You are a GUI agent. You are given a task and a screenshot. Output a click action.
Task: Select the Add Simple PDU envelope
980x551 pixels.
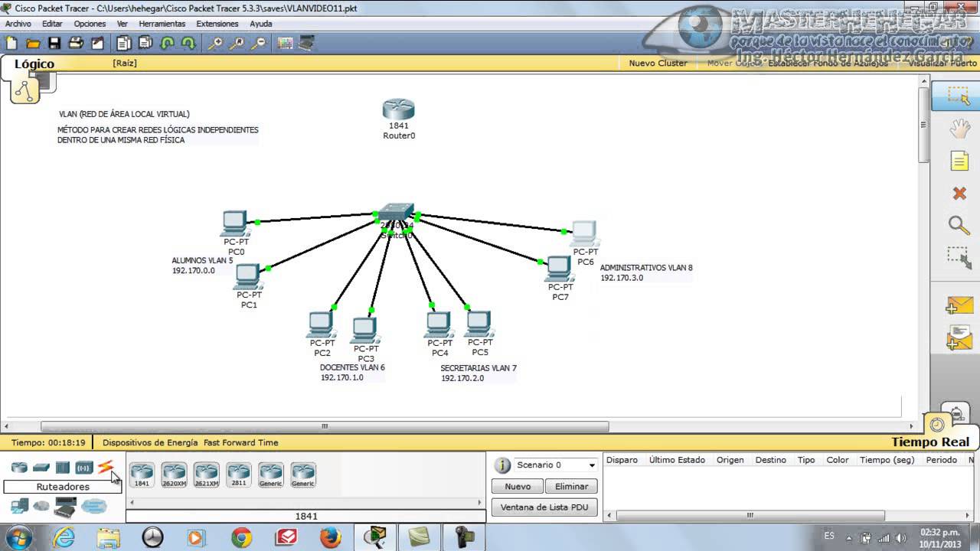click(959, 305)
